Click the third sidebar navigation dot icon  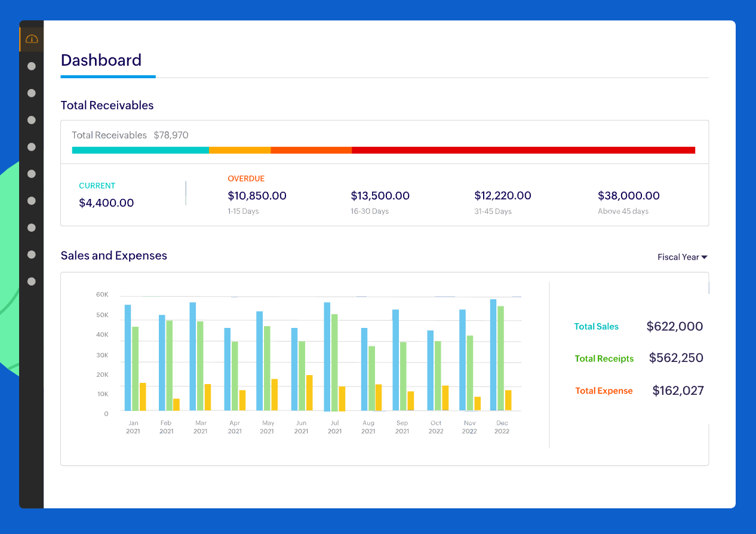31,120
